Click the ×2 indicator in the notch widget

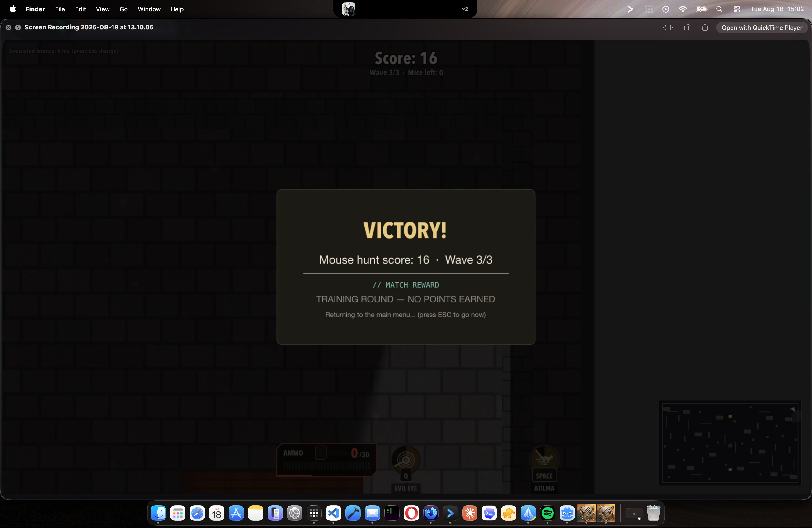pyautogui.click(x=465, y=9)
